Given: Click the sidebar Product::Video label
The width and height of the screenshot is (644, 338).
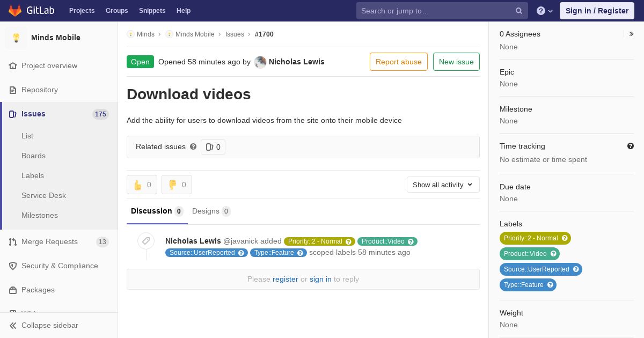Looking at the screenshot, I should tap(530, 254).
